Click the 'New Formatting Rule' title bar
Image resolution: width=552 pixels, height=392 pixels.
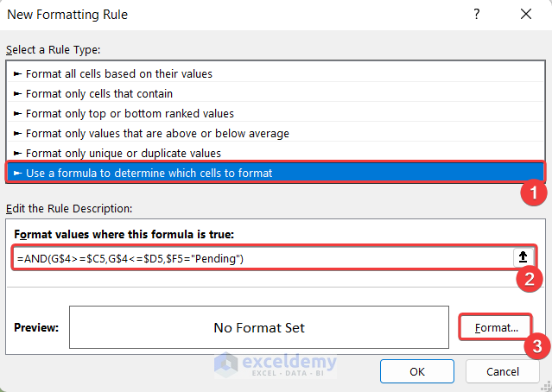pyautogui.click(x=216, y=15)
